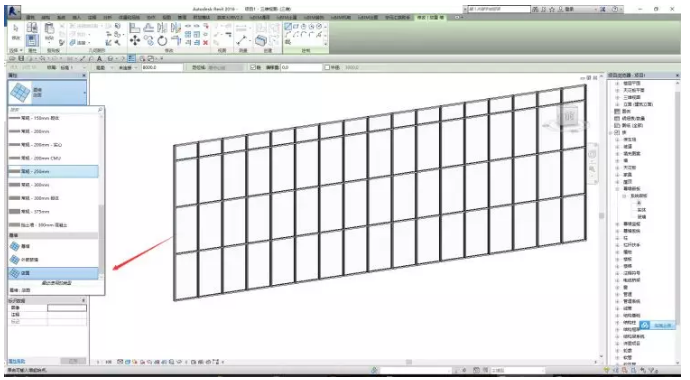Image resolution: width=690 pixels, height=380 pixels.
Task: Click the Zoom tool on navigation bar
Action: pos(592,169)
